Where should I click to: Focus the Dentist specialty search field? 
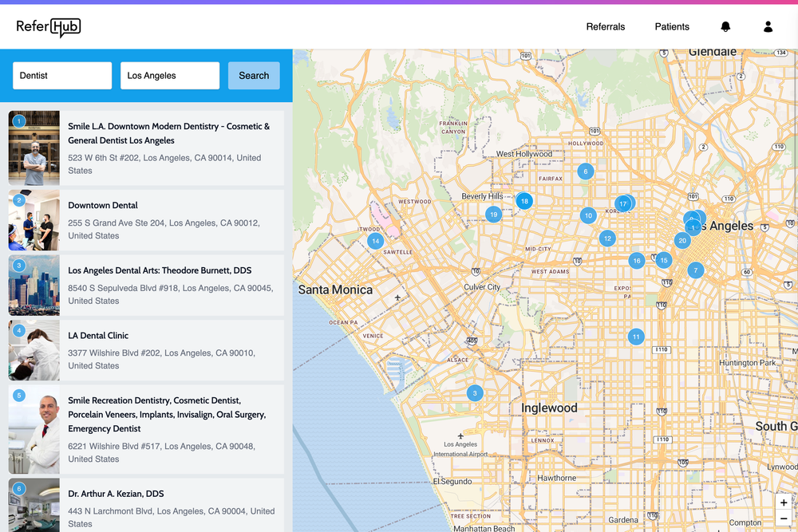(x=62, y=76)
